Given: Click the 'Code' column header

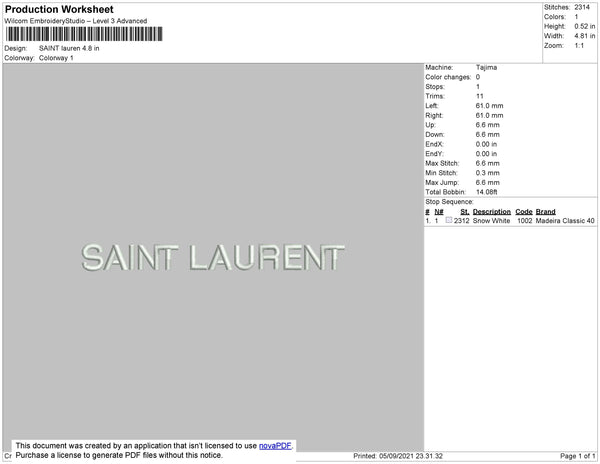Looking at the screenshot, I should tap(524, 212).
